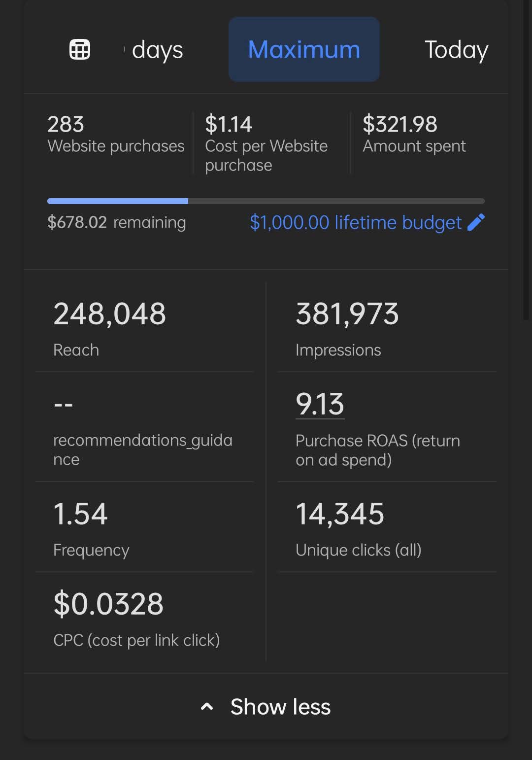Open the $321.98 Amount spent metric
Viewport: 532px width, 760px height.
tap(414, 134)
